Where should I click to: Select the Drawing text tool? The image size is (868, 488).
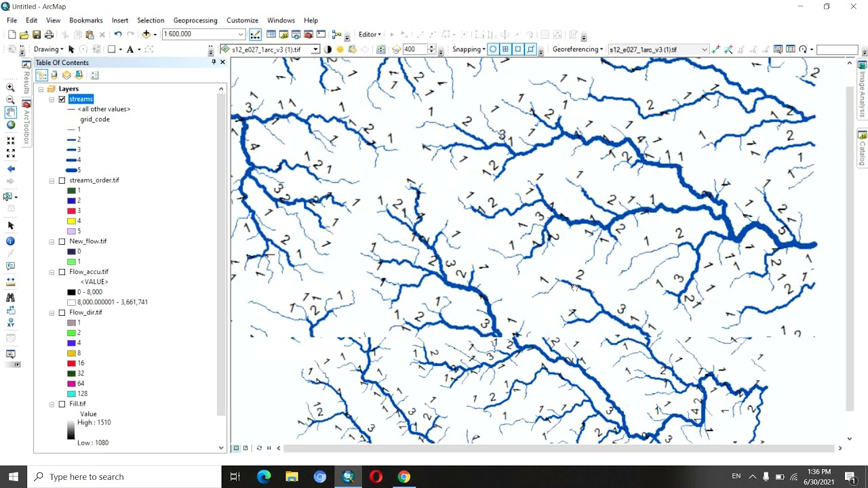pyautogui.click(x=130, y=49)
